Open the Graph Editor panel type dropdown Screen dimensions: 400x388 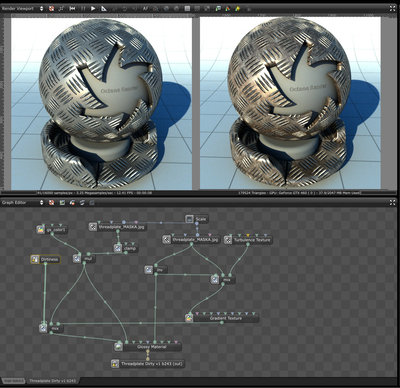click(41, 202)
